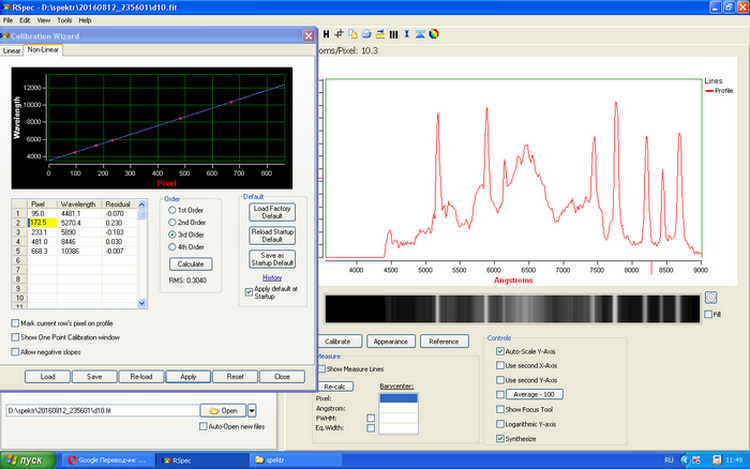Tick the checkbox next to Average - 100
The width and height of the screenshot is (750, 469).
tap(500, 394)
